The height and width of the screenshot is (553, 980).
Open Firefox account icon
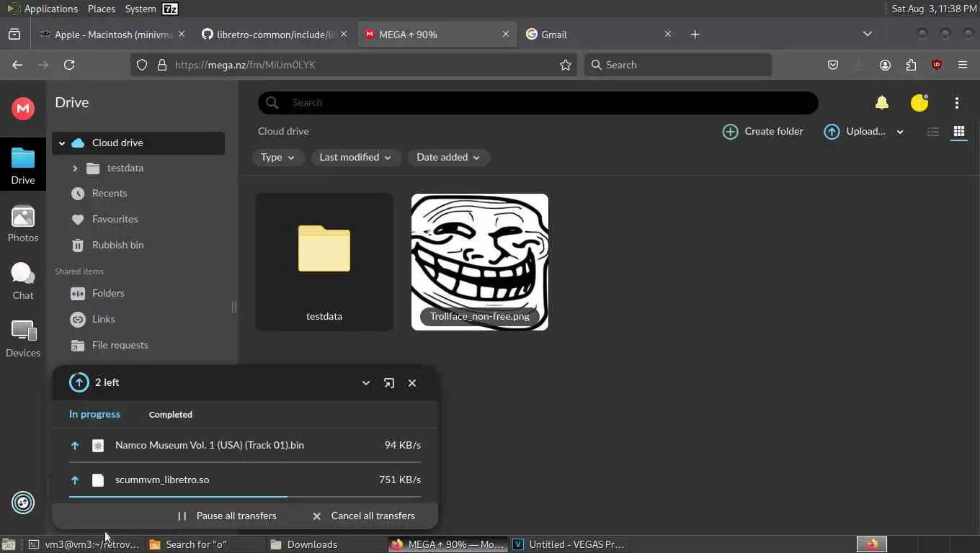[885, 65]
